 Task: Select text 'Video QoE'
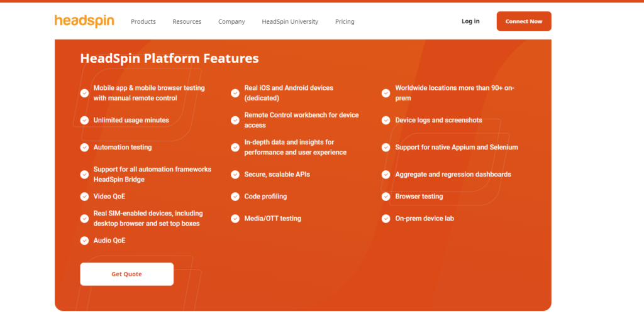coord(109,197)
